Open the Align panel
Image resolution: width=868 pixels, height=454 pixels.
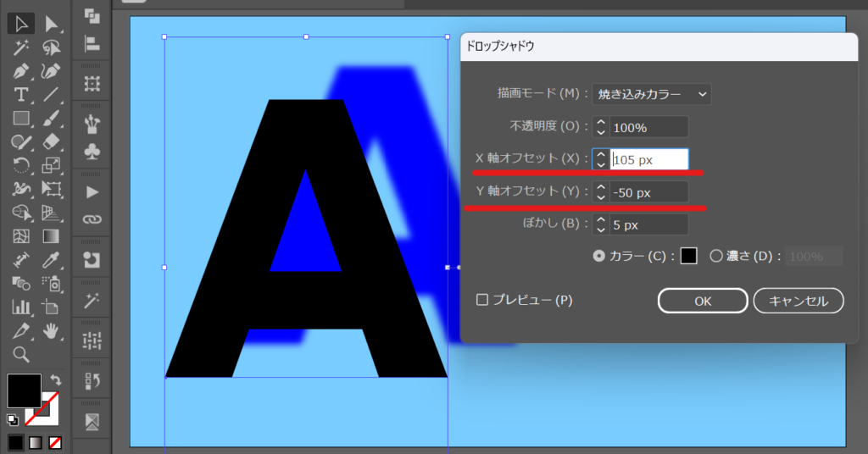pyautogui.click(x=92, y=44)
